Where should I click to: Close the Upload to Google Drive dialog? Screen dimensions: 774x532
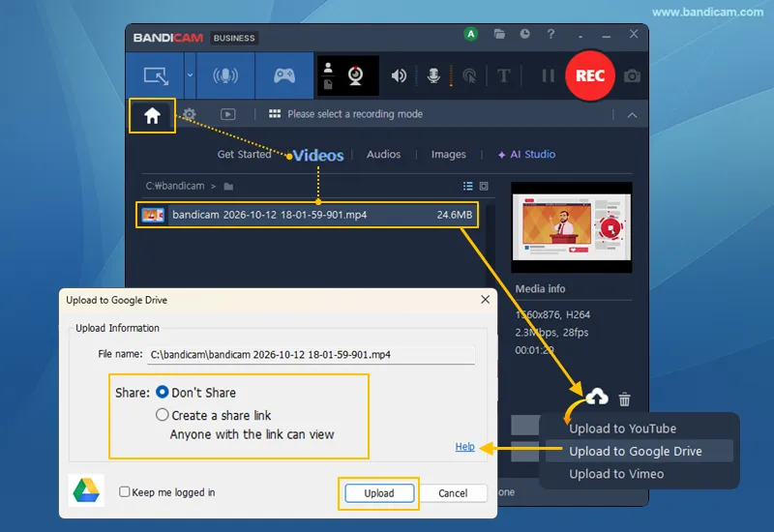(x=486, y=300)
